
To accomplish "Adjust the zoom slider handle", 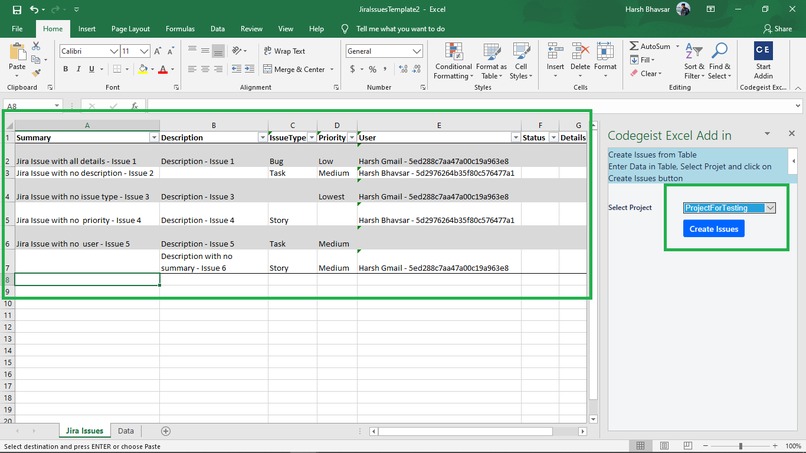I will [x=740, y=446].
